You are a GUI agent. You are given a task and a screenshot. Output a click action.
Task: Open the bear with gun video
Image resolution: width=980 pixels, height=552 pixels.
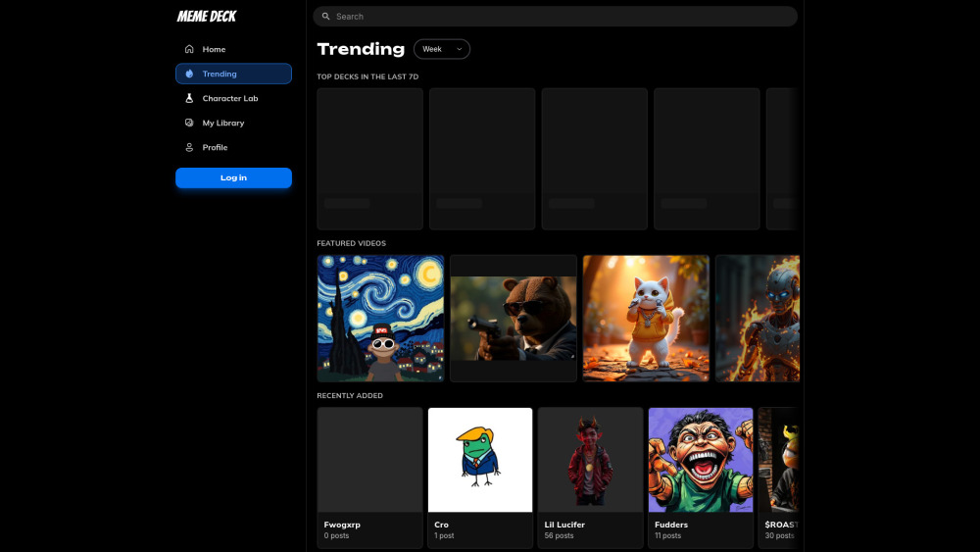[514, 319]
